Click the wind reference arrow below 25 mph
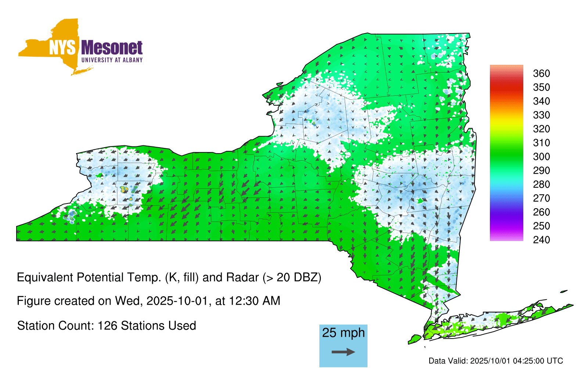The height and width of the screenshot is (368, 588). tap(343, 352)
